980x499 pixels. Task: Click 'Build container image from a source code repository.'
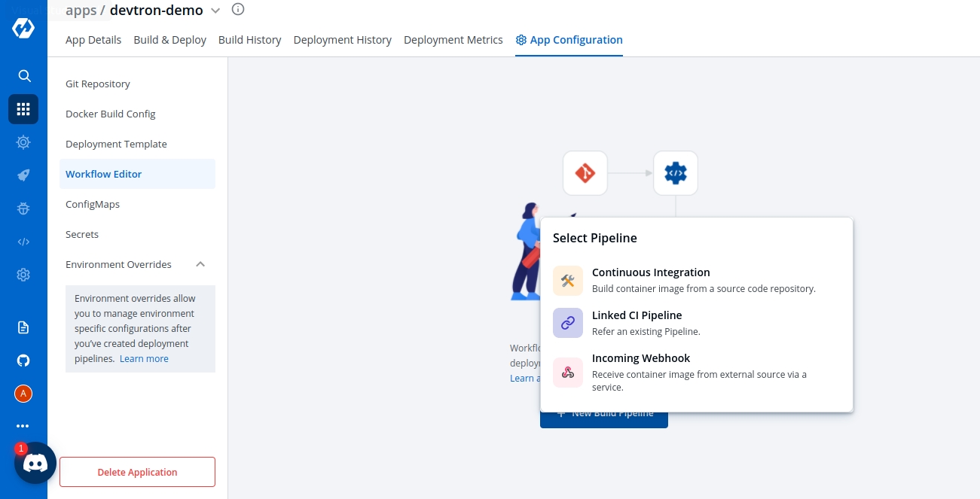point(704,288)
